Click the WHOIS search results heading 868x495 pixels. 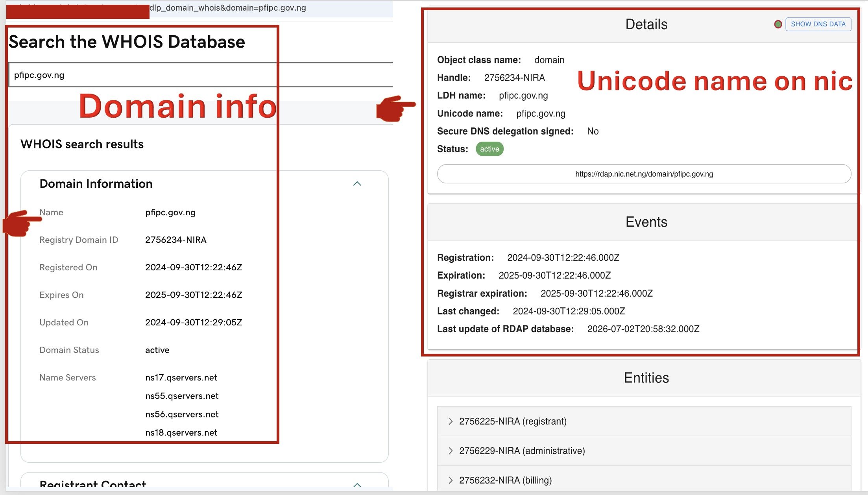(82, 144)
